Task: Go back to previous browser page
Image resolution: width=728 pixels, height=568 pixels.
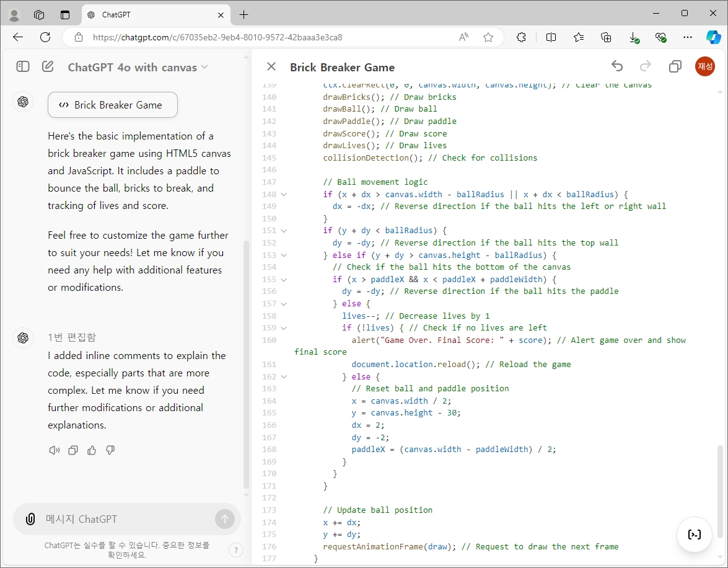Action: click(17, 37)
